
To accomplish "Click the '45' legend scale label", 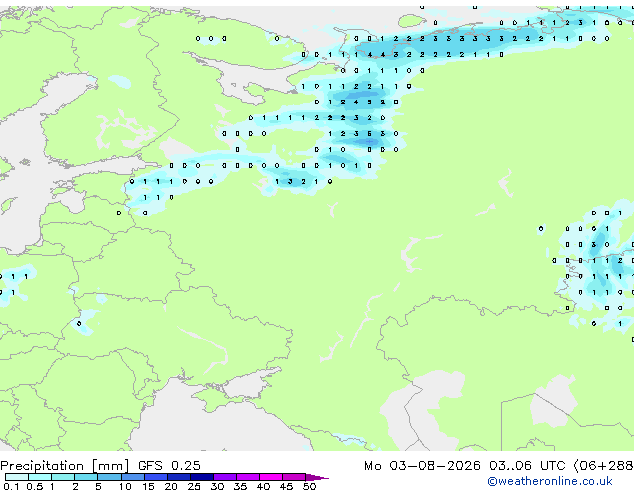I will coord(287,486).
